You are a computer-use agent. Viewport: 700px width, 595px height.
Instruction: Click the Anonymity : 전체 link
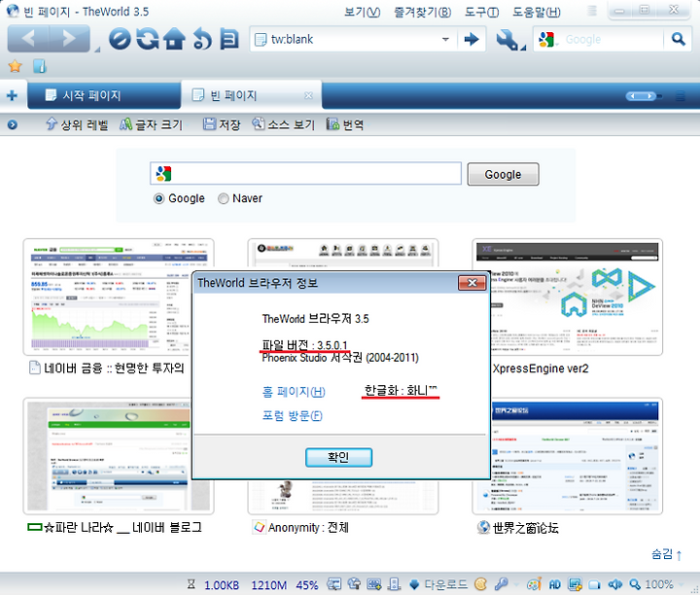[x=308, y=528]
